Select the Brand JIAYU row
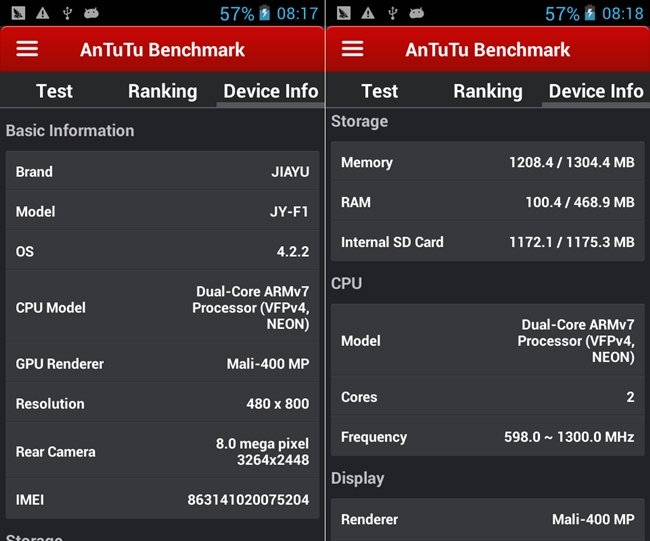 162,172
